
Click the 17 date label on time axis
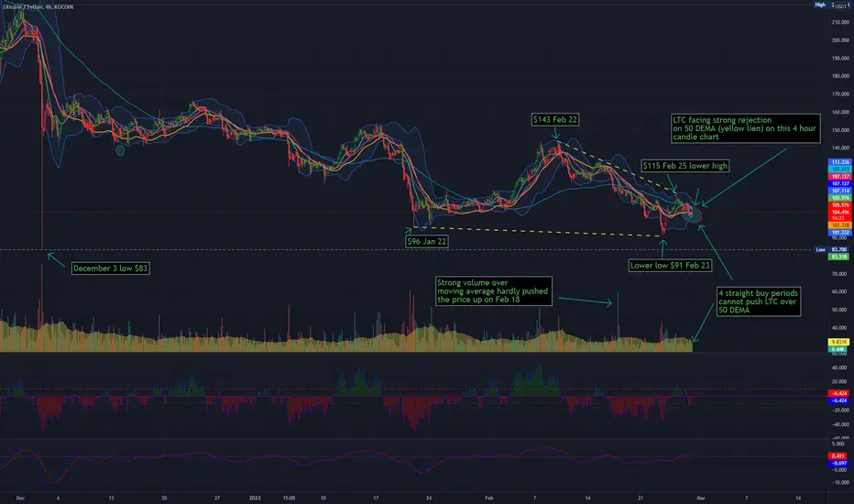click(x=376, y=498)
